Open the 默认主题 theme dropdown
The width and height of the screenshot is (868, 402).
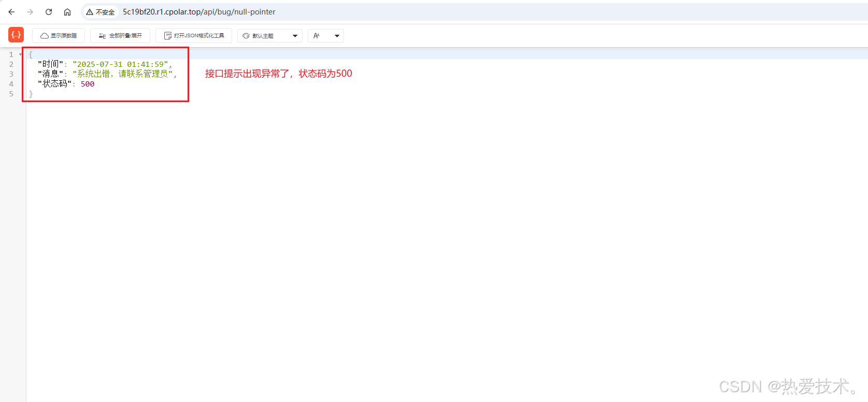click(x=270, y=36)
